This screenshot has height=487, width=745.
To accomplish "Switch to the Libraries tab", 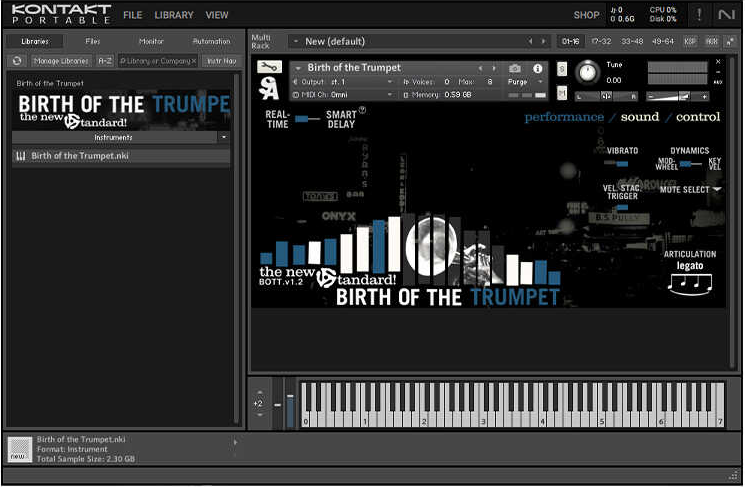I will pyautogui.click(x=35, y=41).
